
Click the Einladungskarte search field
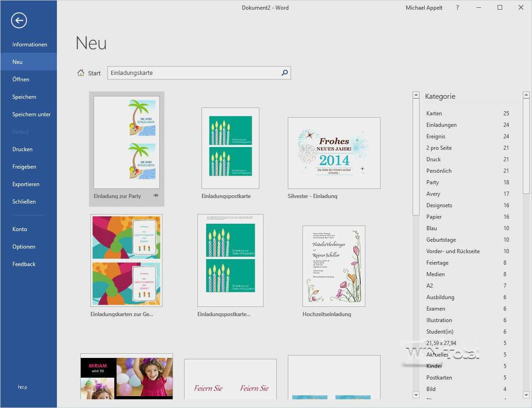pos(193,73)
